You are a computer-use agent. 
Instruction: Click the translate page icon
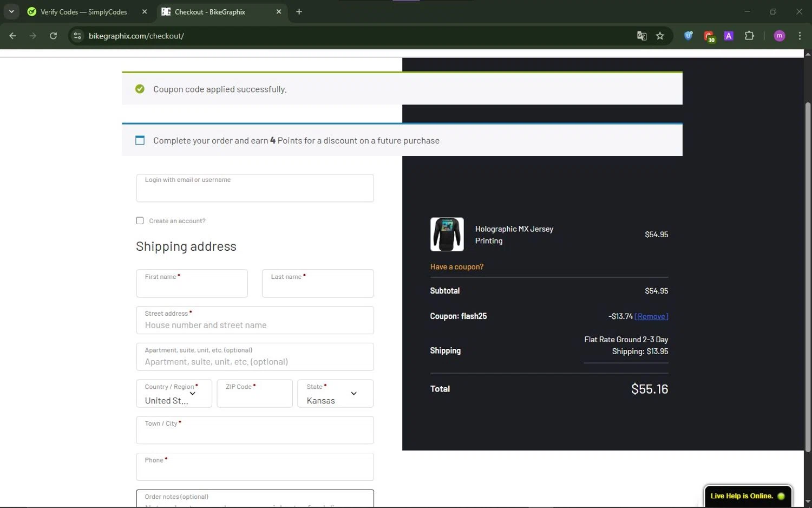point(641,36)
